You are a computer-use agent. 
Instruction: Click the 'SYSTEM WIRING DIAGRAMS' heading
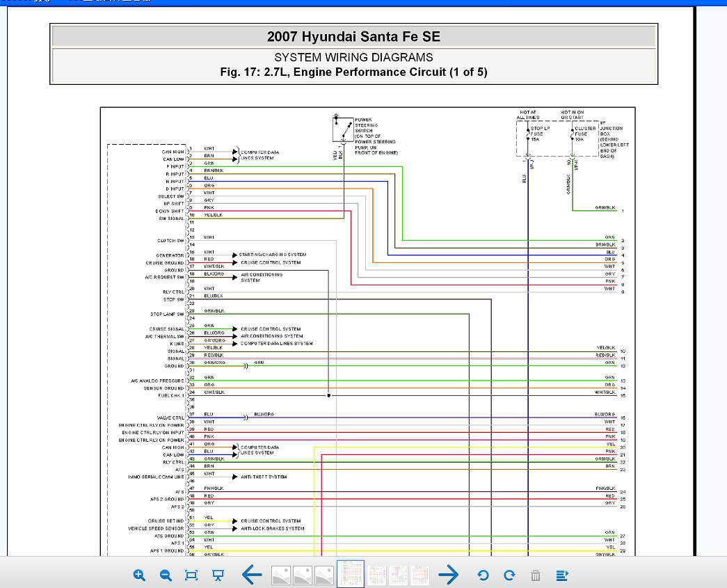[354, 58]
